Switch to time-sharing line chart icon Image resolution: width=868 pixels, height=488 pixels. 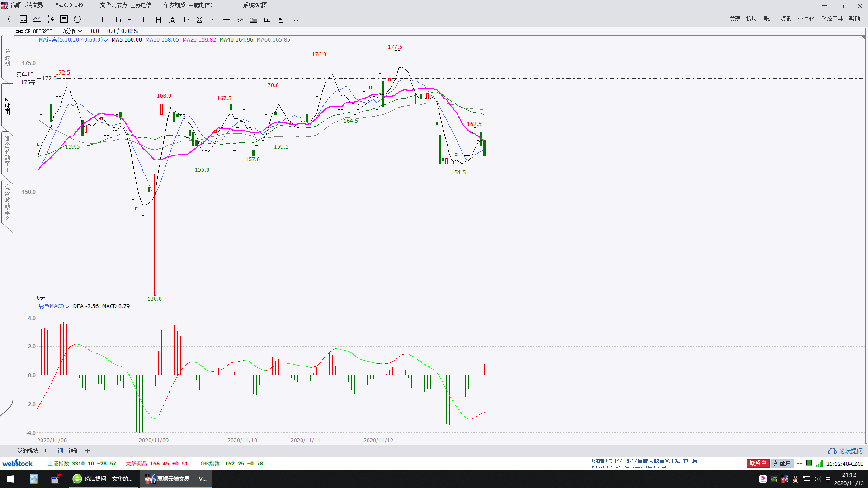[37, 19]
